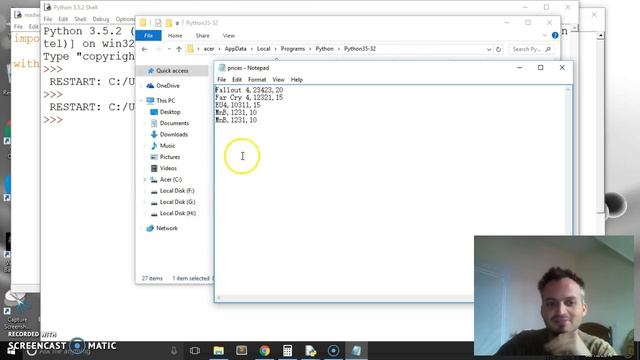Select OneDrive in the navigation pane
This screenshot has width=640, height=360.
tap(168, 86)
